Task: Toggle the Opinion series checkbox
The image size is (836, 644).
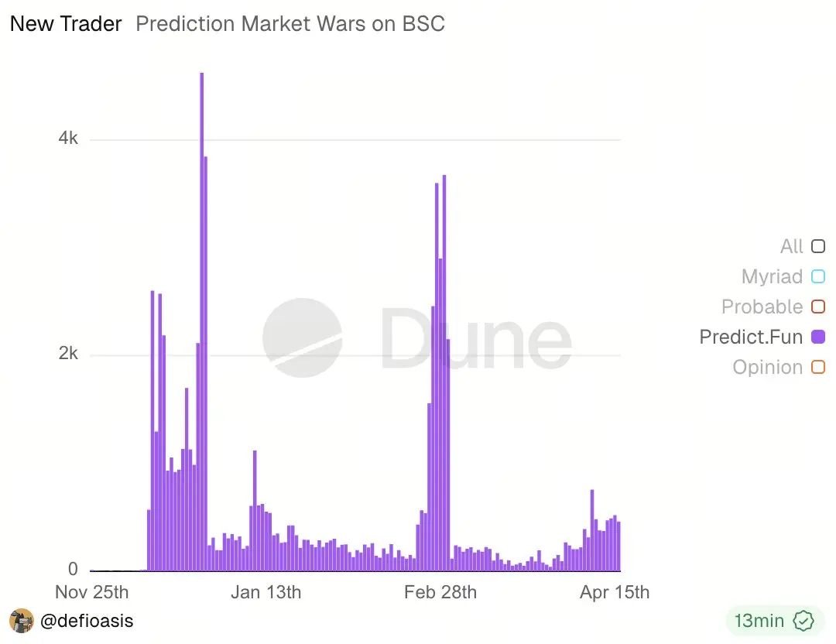Action: tap(817, 368)
